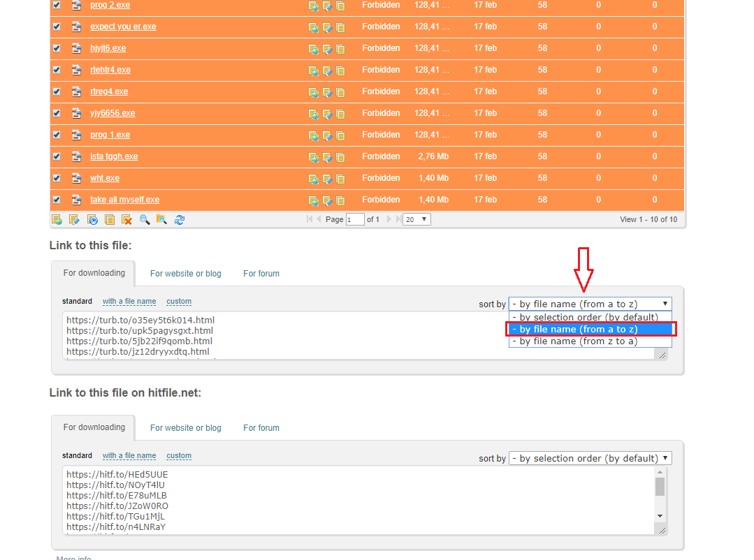Click the globe icon in the prog 1.exe row

(x=314, y=135)
